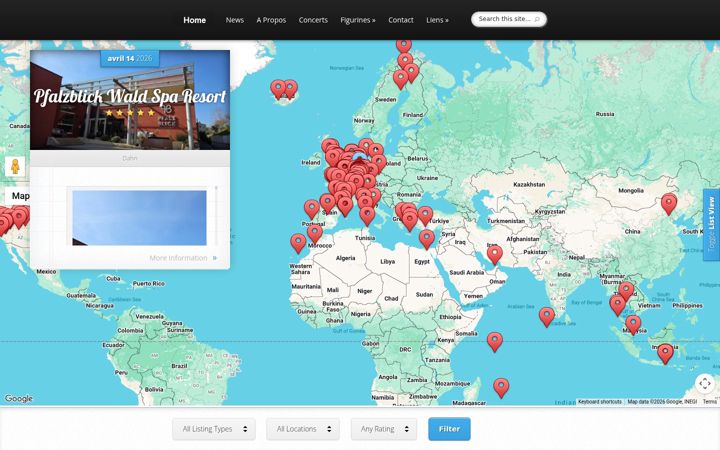Follow the More Information link
Screen dimensions: 720x450
(183, 258)
